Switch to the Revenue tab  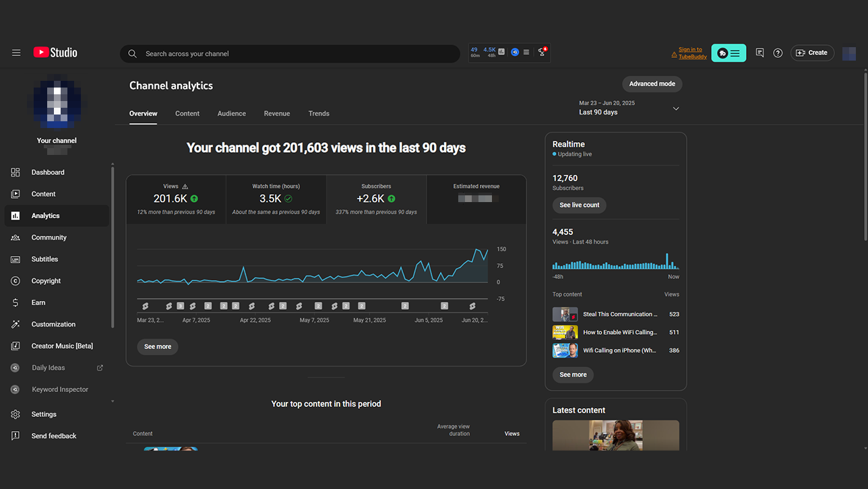pos(277,113)
